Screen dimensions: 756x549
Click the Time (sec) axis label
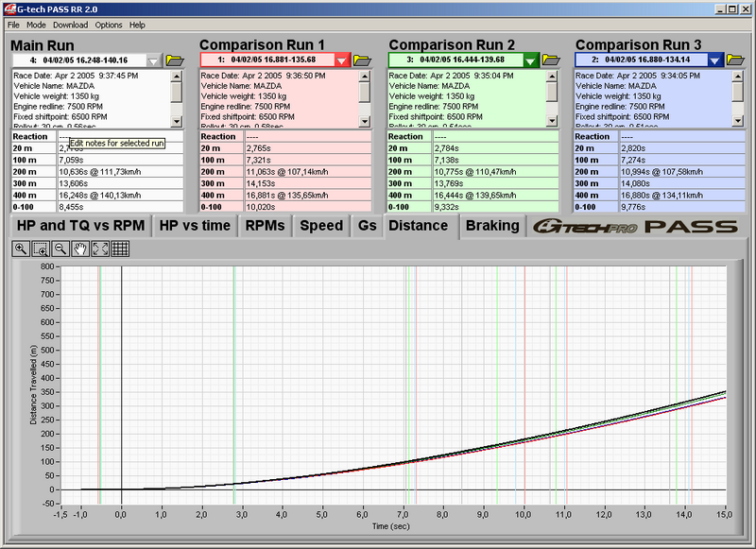(390, 526)
